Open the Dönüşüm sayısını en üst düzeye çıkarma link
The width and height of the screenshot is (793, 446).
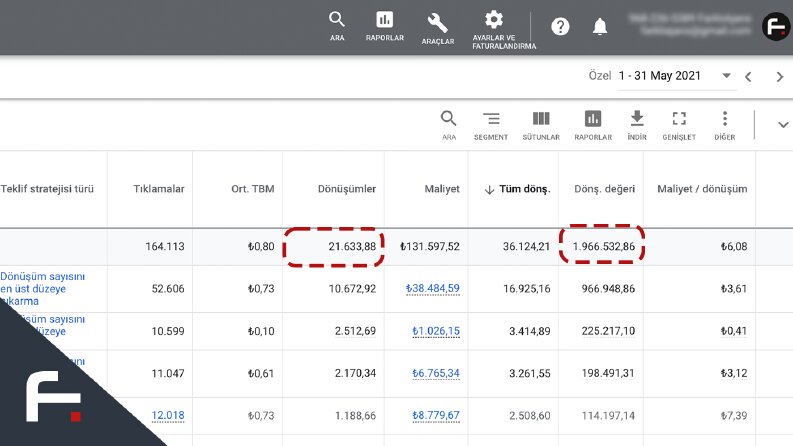tap(42, 289)
